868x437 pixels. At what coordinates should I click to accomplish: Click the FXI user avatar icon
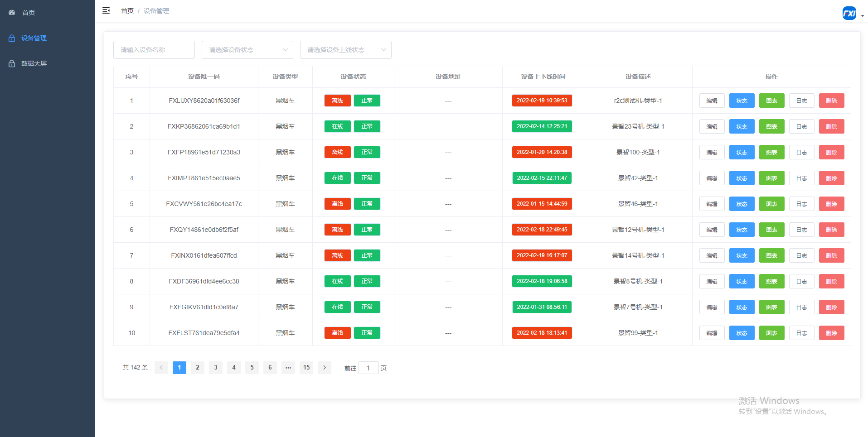click(x=849, y=13)
